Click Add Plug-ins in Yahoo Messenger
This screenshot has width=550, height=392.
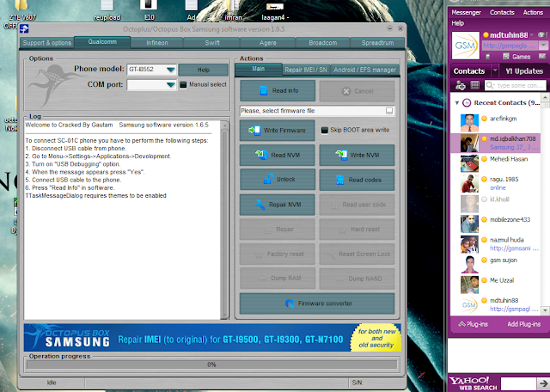pyautogui.click(x=523, y=324)
